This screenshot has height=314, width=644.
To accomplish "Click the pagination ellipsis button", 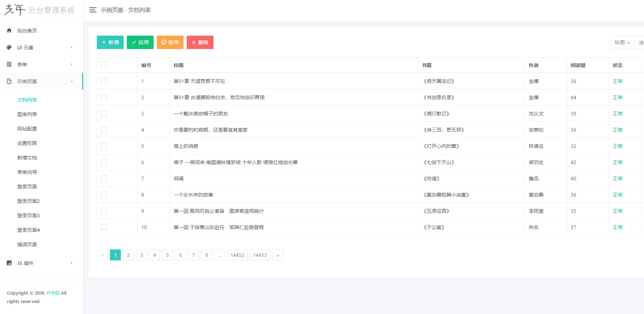I will pos(219,255).
